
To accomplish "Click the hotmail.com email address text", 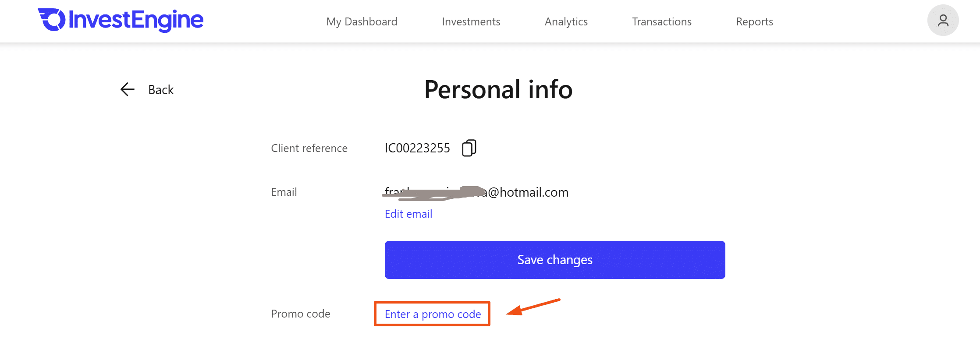I will 476,192.
